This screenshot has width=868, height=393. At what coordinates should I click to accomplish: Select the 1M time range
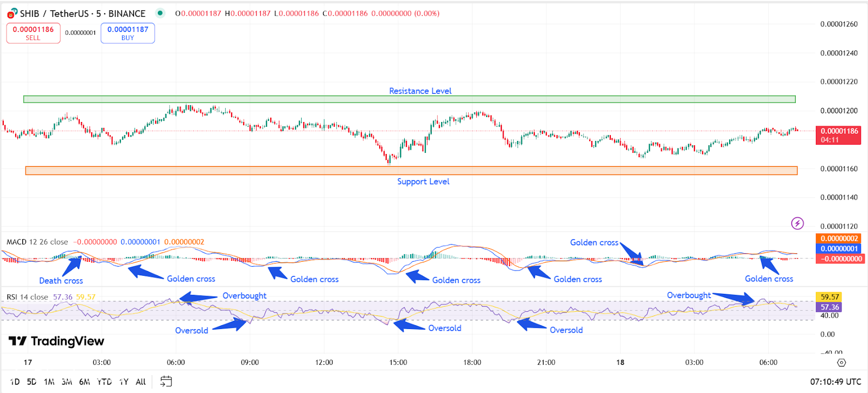pyautogui.click(x=49, y=382)
